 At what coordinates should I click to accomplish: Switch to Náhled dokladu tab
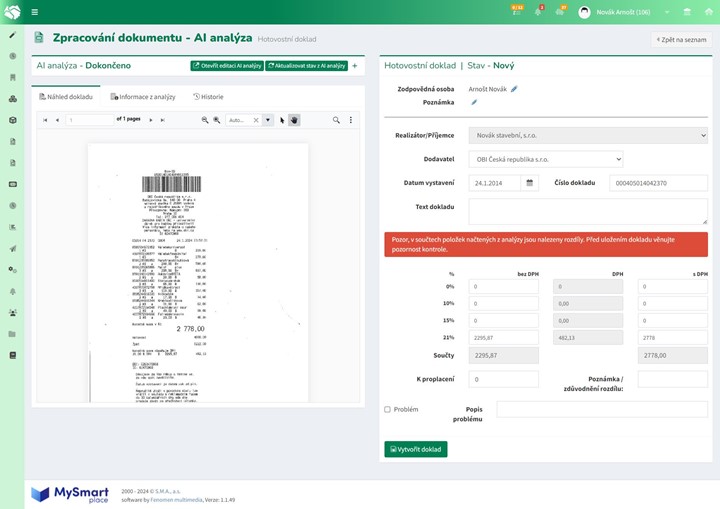tap(66, 97)
